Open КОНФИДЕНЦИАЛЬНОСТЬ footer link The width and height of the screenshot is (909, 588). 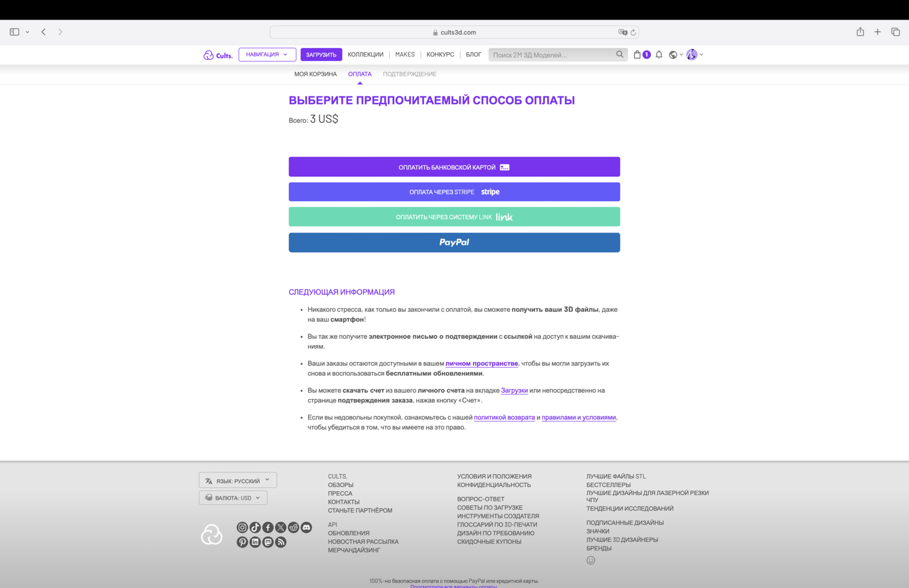click(494, 485)
